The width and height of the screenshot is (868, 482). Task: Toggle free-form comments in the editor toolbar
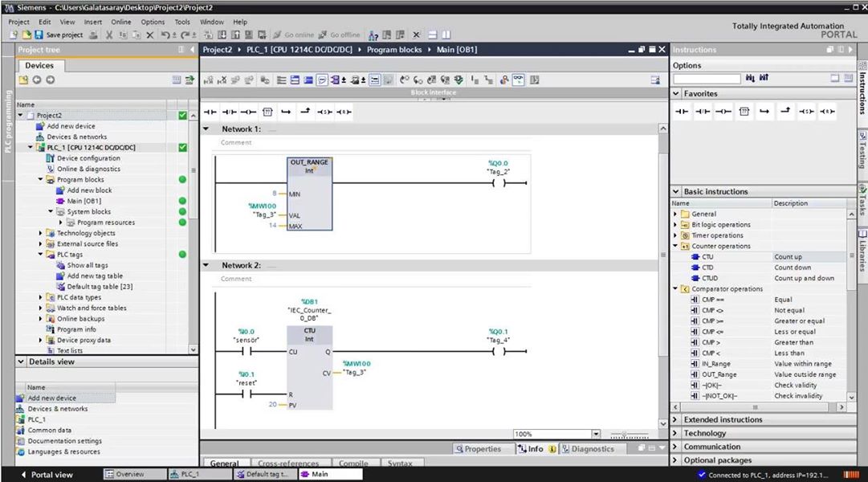(322, 80)
